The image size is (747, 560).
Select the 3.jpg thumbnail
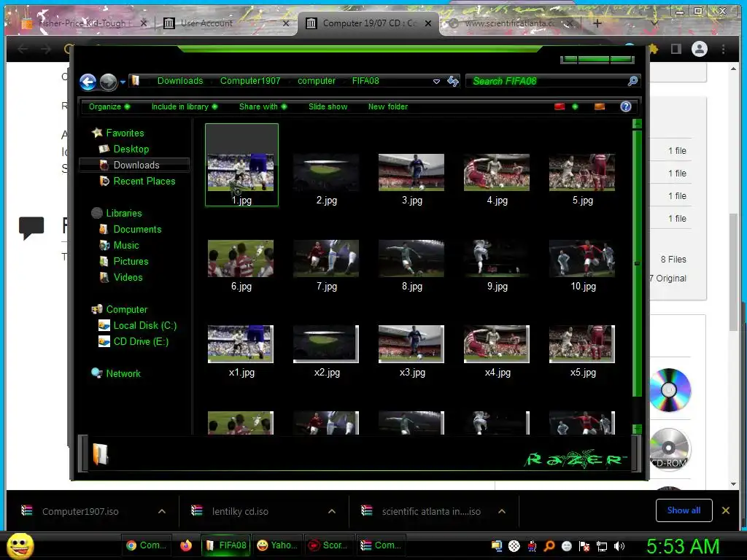411,172
